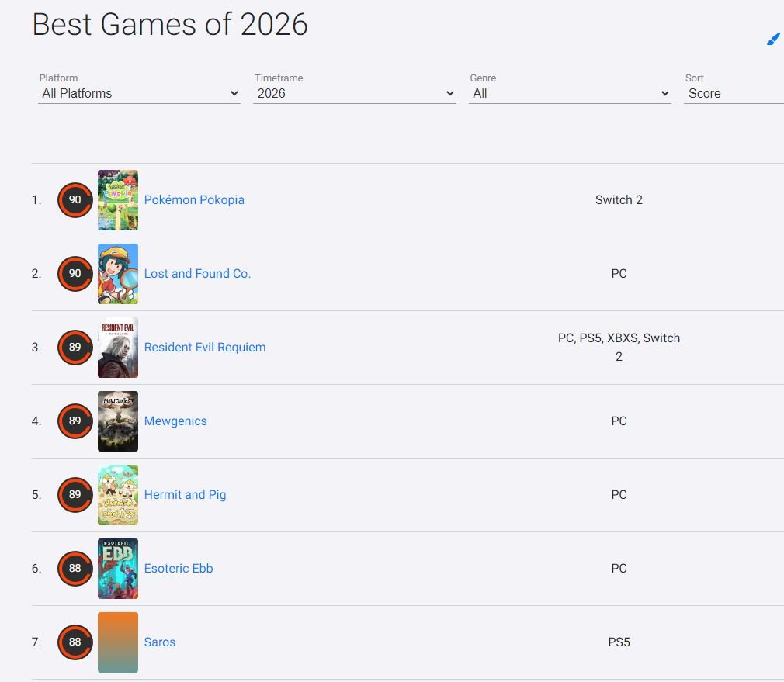Click the 89 score badge beside Mewgenics
Image resolution: width=784 pixels, height=682 pixels.
75,421
